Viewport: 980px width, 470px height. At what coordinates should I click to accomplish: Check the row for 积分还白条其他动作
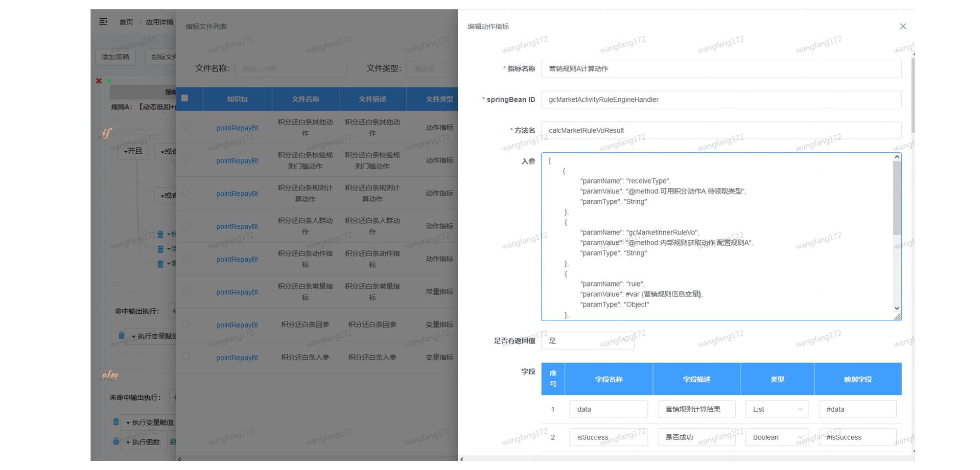coord(186,126)
